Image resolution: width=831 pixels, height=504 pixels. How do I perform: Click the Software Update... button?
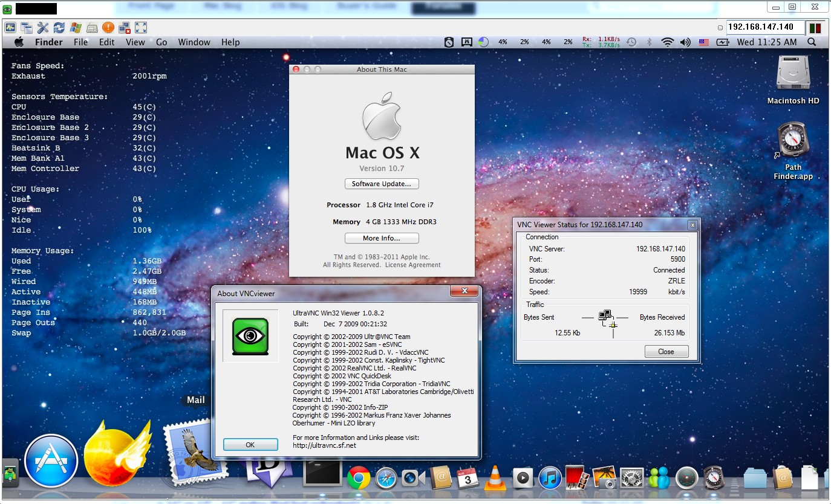tap(381, 184)
